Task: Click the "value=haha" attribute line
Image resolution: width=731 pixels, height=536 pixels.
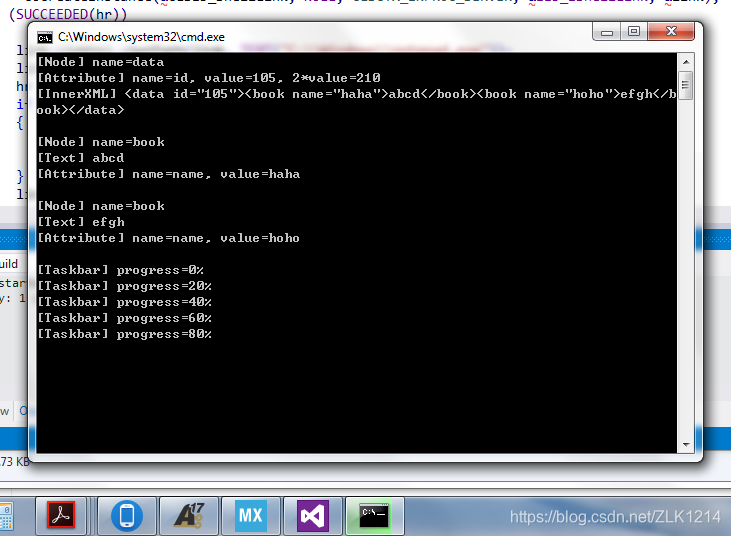Action: (169, 174)
